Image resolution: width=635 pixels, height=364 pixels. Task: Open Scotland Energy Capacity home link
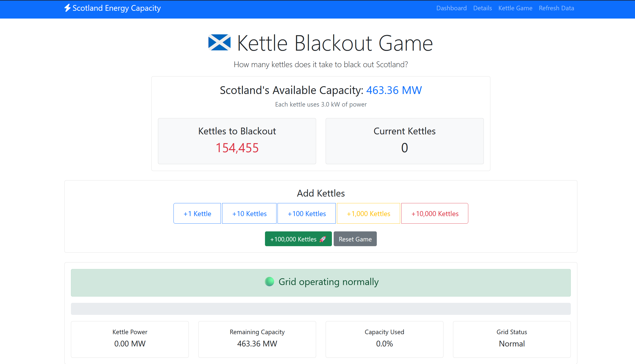tap(117, 8)
